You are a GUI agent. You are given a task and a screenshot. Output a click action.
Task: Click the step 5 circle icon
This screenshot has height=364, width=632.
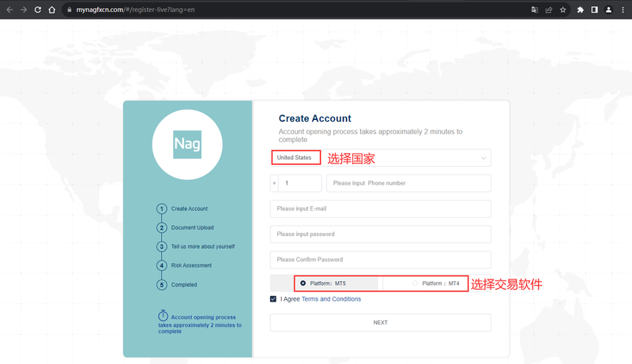(162, 285)
